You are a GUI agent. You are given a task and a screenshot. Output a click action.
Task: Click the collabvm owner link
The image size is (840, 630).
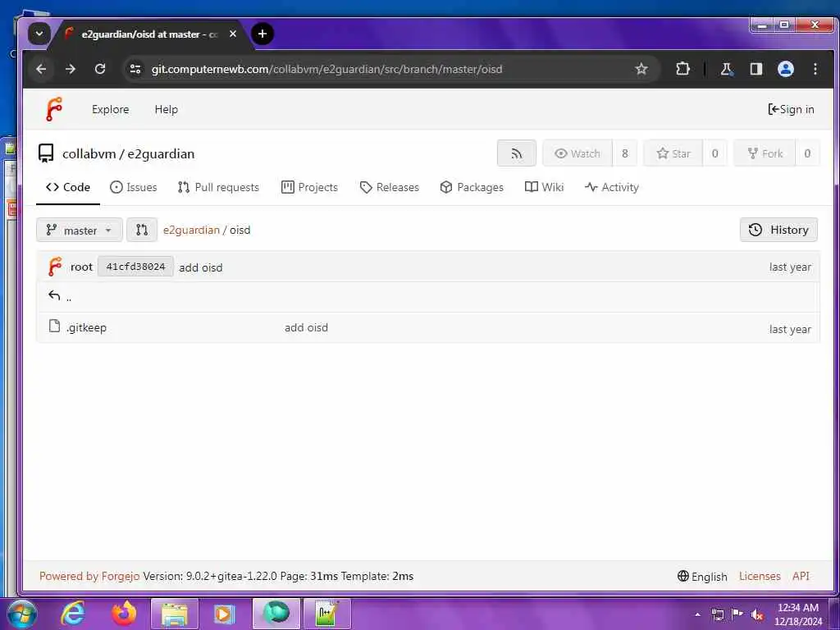[89, 153]
